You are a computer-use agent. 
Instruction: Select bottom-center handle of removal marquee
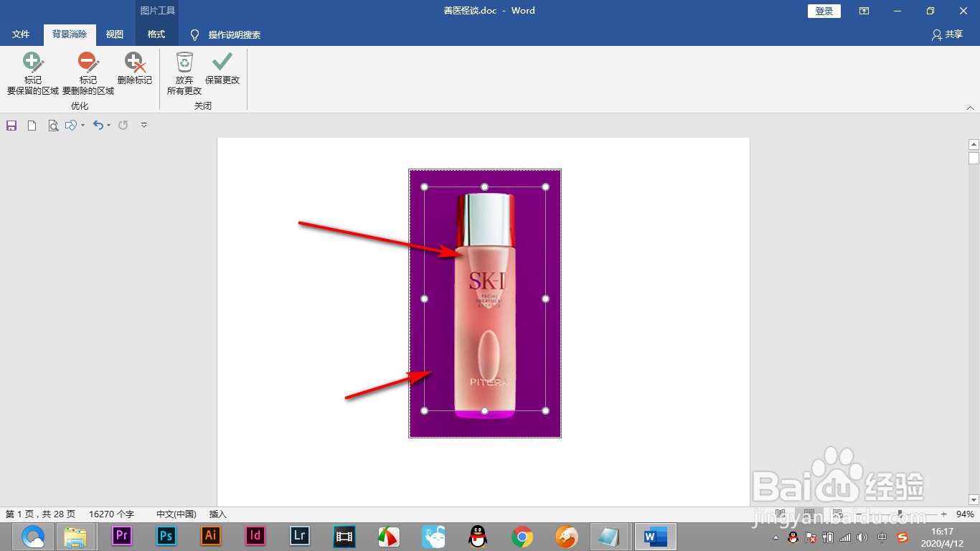tap(485, 410)
